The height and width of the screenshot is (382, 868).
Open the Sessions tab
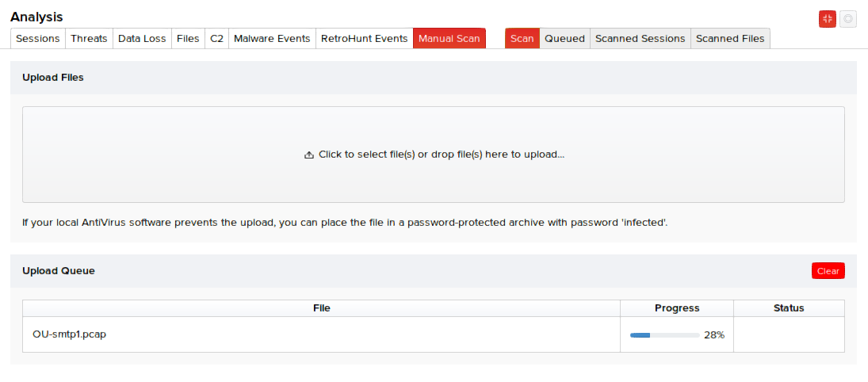tap(38, 39)
